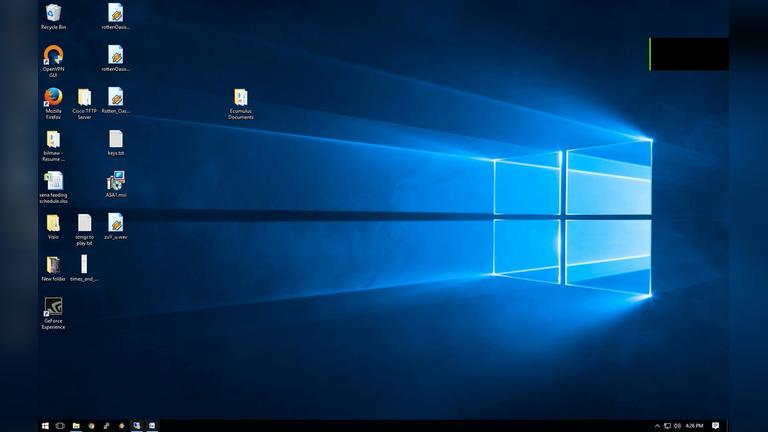The width and height of the screenshot is (768, 432).
Task: Select the New folder icon
Action: (x=53, y=268)
